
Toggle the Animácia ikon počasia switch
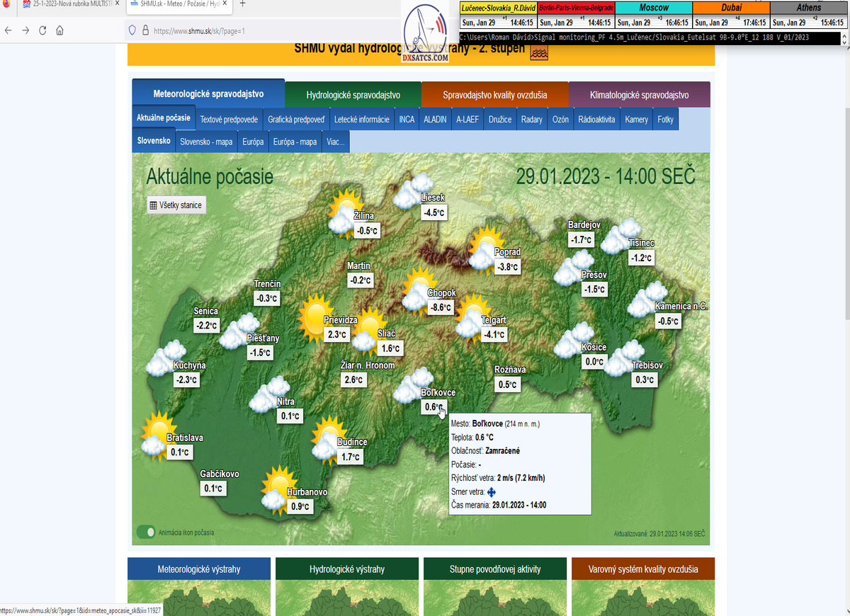146,532
